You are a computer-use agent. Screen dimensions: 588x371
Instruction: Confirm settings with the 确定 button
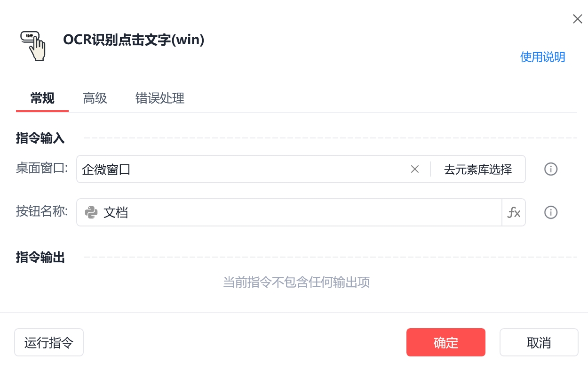(x=446, y=342)
